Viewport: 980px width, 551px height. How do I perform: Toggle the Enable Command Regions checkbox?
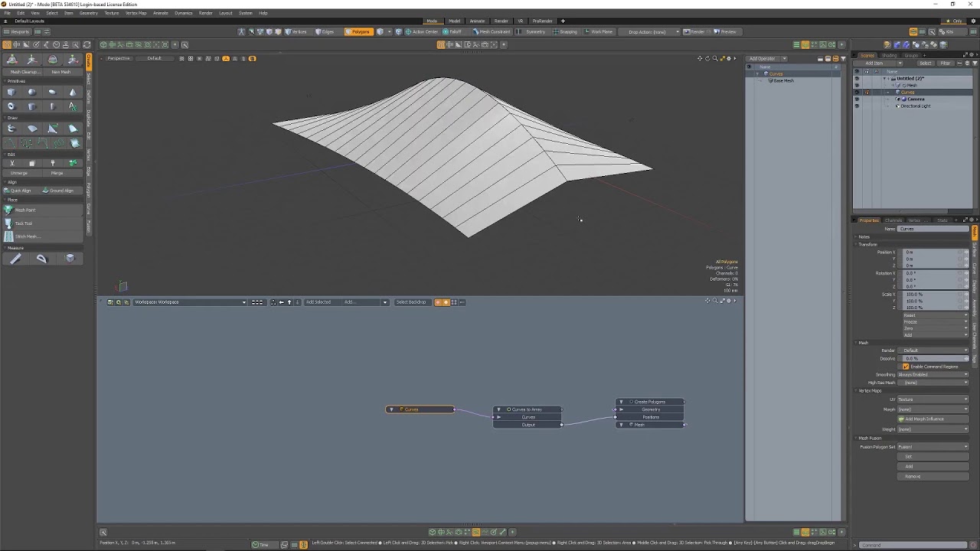tap(906, 367)
